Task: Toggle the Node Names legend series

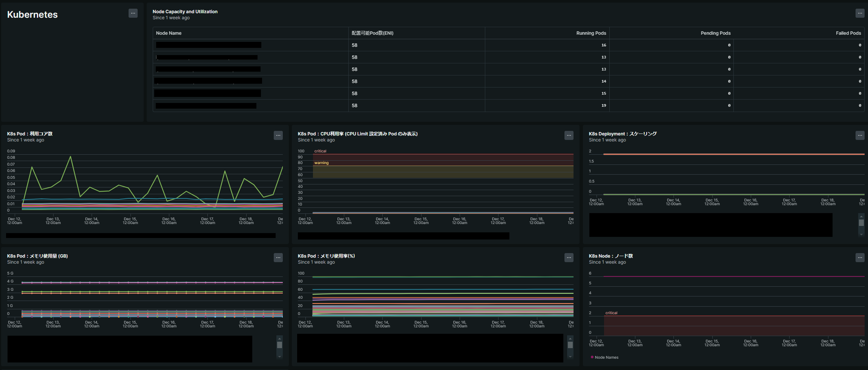Action: pos(604,357)
